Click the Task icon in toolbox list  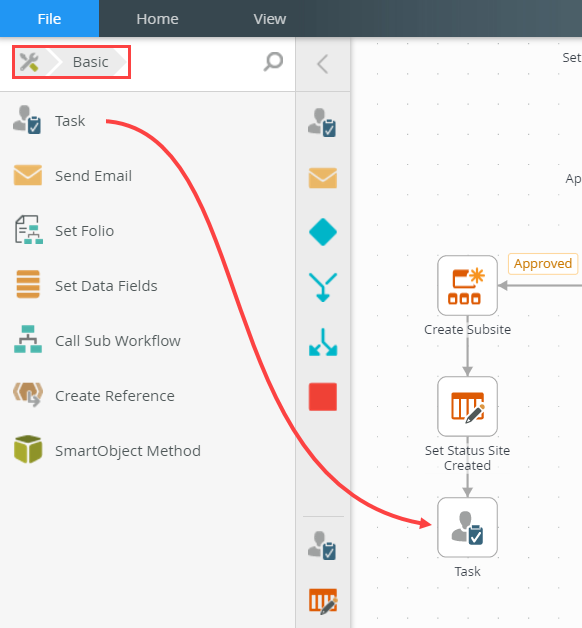tap(27, 119)
